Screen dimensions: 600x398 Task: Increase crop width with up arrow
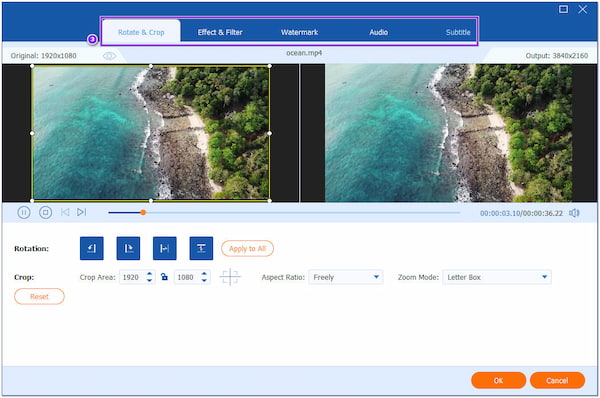(x=149, y=274)
